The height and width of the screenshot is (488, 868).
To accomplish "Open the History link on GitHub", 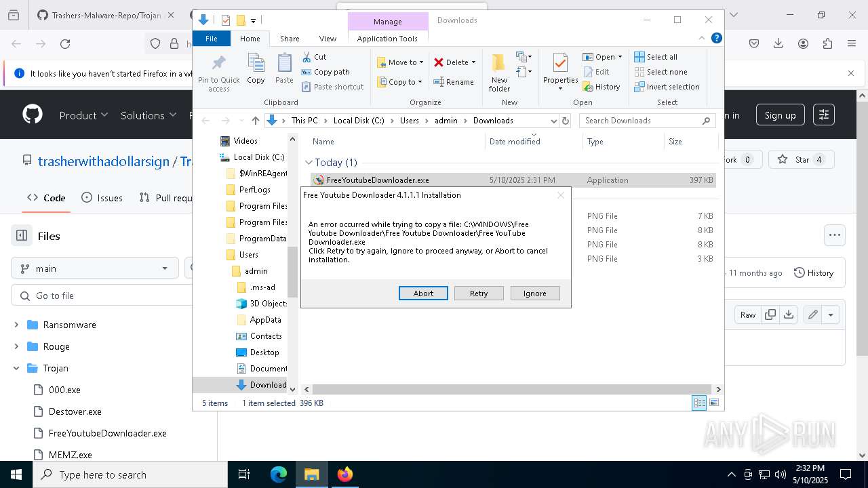I will 814,273.
